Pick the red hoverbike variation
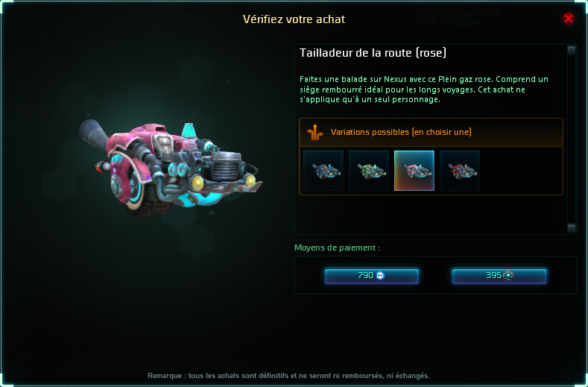Image resolution: width=588 pixels, height=387 pixels. coord(459,171)
